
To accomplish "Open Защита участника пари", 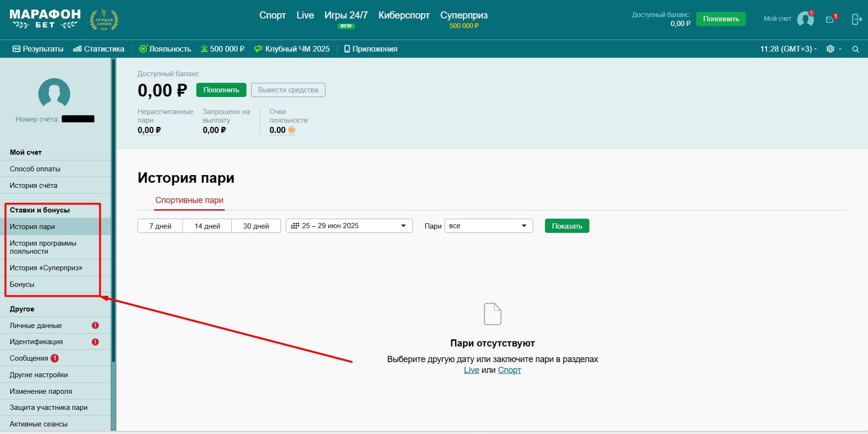I will tap(55, 407).
